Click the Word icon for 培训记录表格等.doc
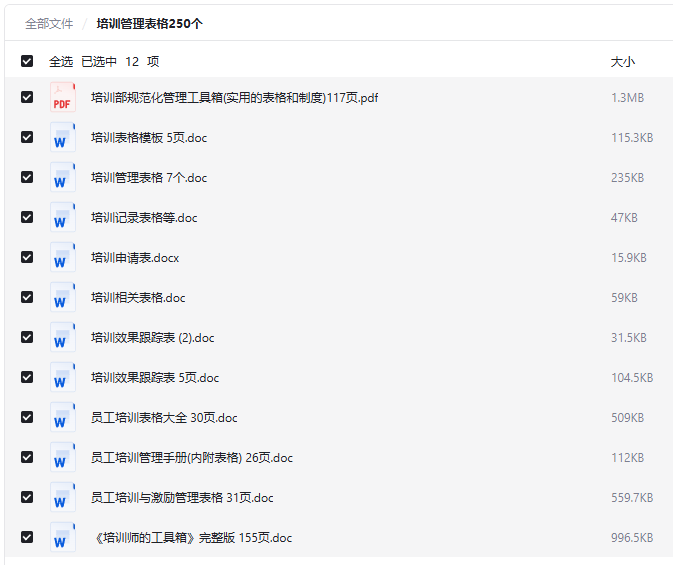The height and width of the screenshot is (565, 673). pyautogui.click(x=63, y=217)
